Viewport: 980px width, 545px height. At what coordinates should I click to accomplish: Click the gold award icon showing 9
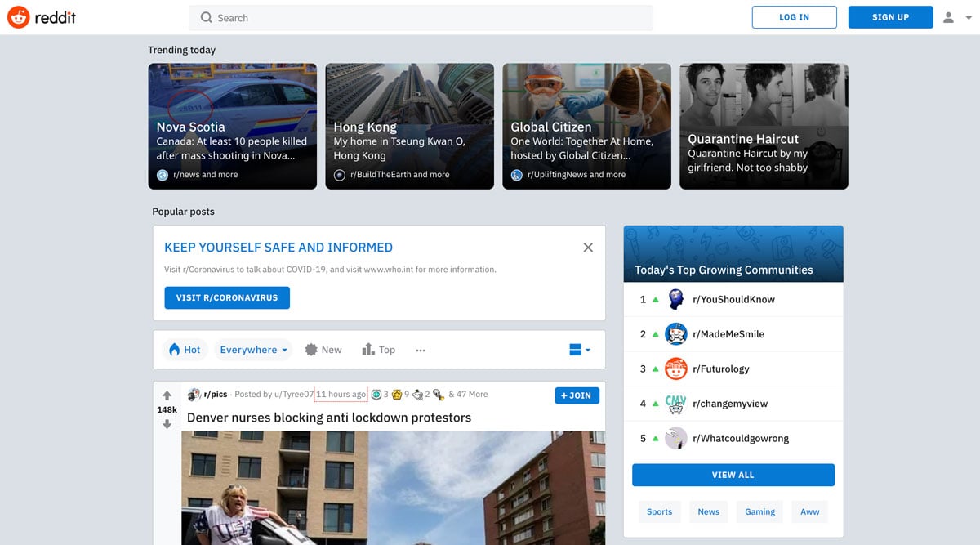point(397,395)
